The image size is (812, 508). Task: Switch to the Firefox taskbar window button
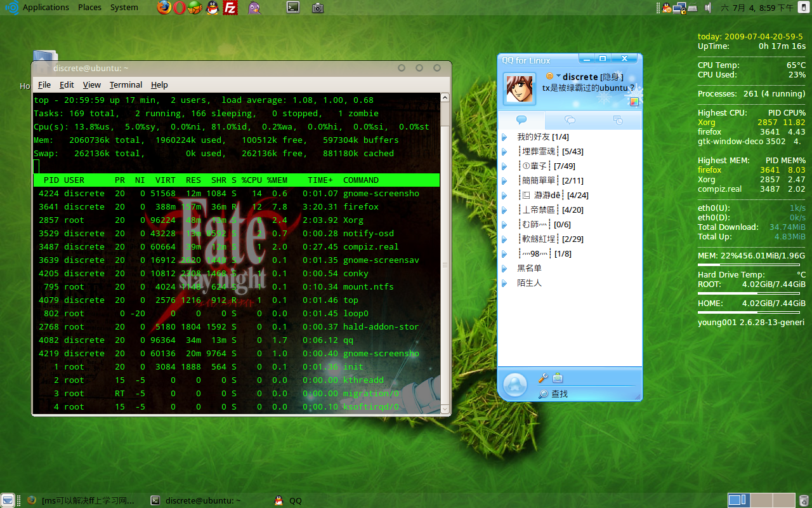[x=81, y=500]
